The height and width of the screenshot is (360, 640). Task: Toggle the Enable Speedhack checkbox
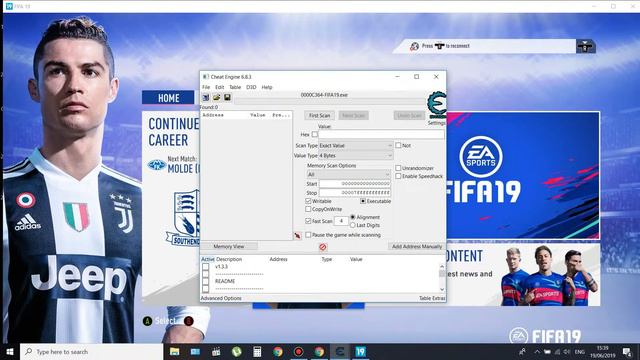pos(398,176)
